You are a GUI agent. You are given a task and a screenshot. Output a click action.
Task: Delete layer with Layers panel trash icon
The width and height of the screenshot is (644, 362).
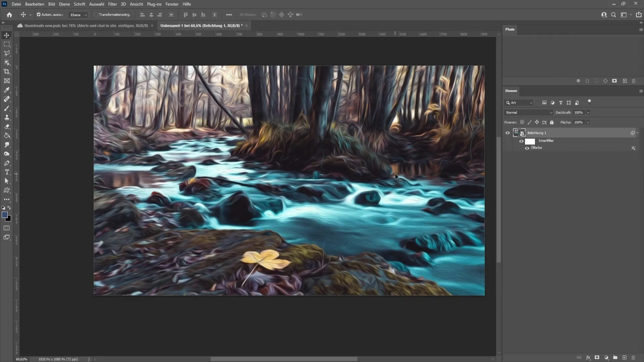633,358
